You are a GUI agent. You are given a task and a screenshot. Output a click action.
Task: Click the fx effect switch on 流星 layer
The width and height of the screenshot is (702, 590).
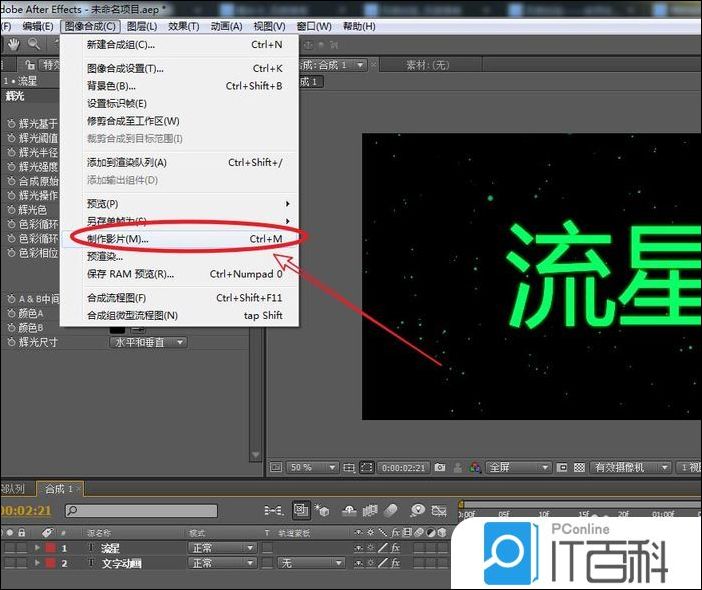point(395,547)
